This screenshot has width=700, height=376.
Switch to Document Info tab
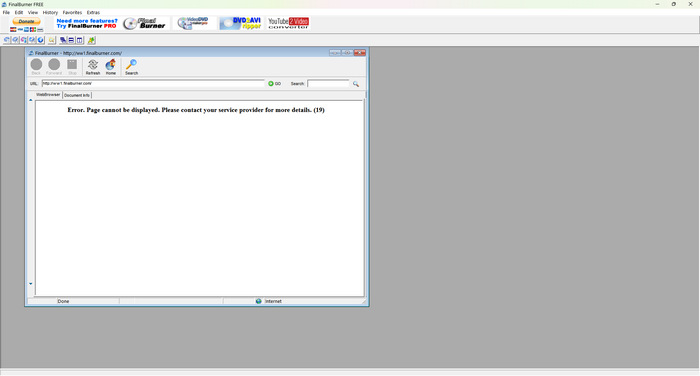click(x=77, y=95)
